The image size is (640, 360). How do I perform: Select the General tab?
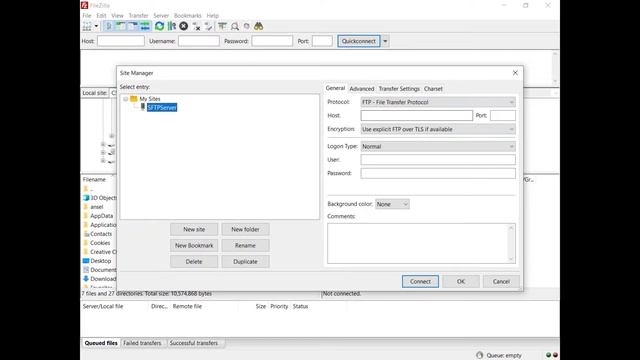(335, 88)
